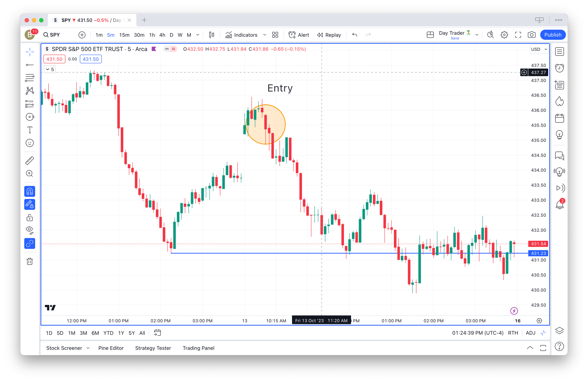
Task: Open the emoji icons tool
Action: tap(30, 143)
